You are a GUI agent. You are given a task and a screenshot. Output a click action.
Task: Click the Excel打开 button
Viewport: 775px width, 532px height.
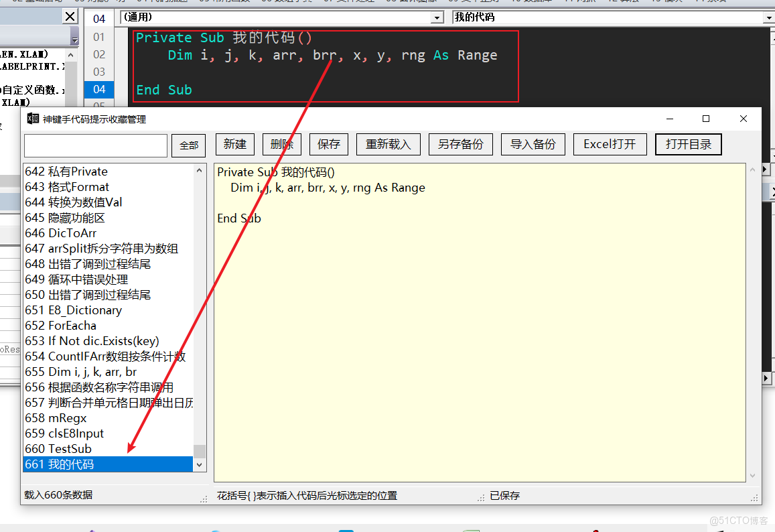coord(610,143)
